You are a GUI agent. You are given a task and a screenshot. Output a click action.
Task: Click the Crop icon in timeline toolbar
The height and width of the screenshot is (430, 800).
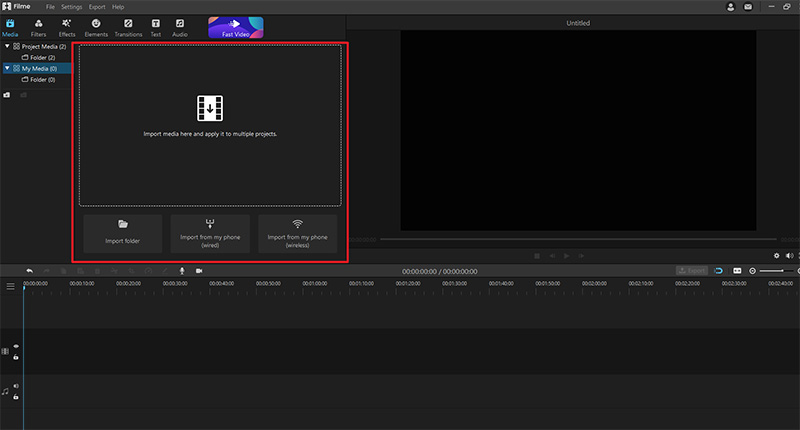tap(131, 271)
